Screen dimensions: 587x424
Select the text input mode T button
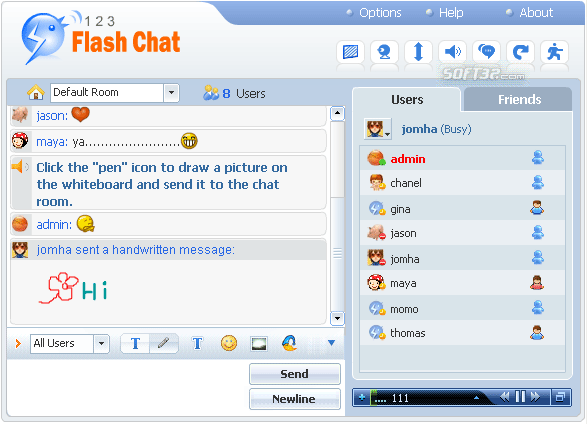click(135, 344)
